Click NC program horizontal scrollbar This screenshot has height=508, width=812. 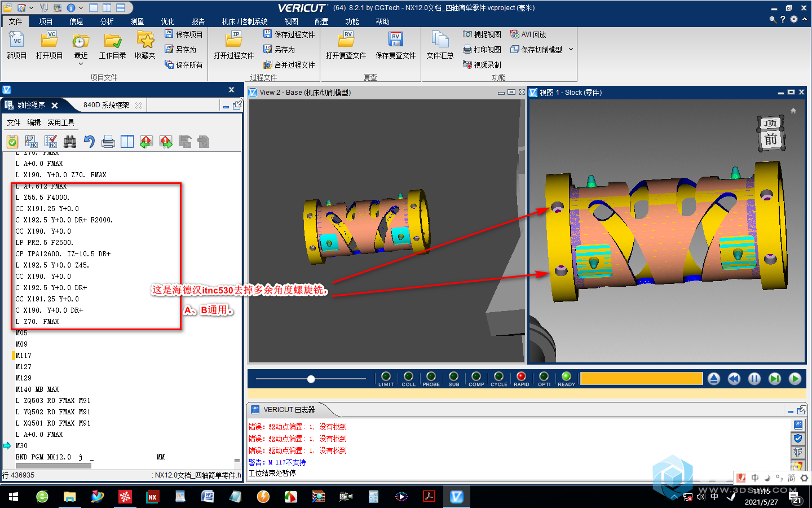54,466
